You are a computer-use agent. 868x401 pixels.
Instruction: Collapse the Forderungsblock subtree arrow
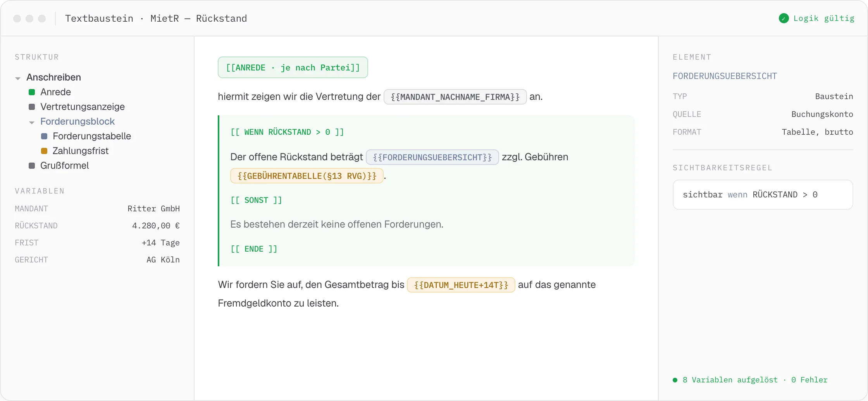(32, 122)
